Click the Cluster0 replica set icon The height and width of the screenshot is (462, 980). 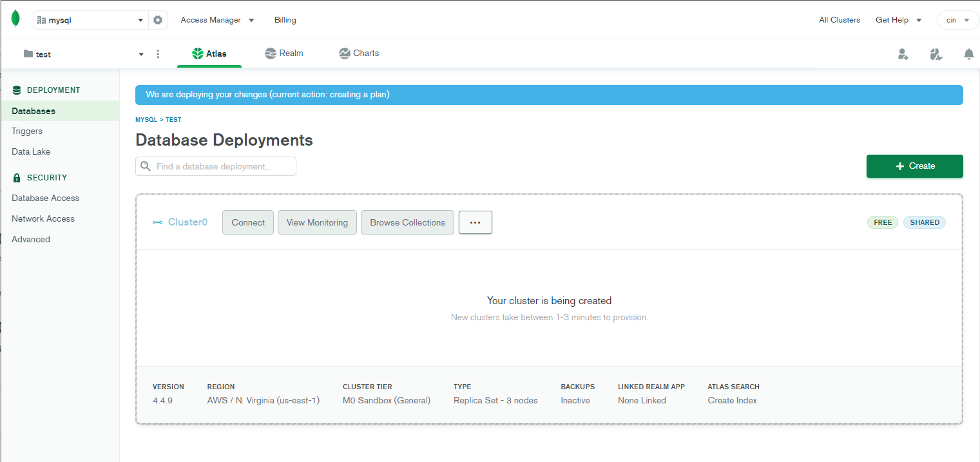point(158,222)
